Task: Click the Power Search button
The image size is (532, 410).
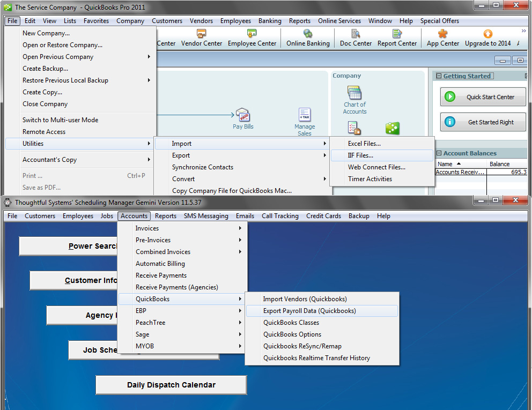Action: (68, 246)
